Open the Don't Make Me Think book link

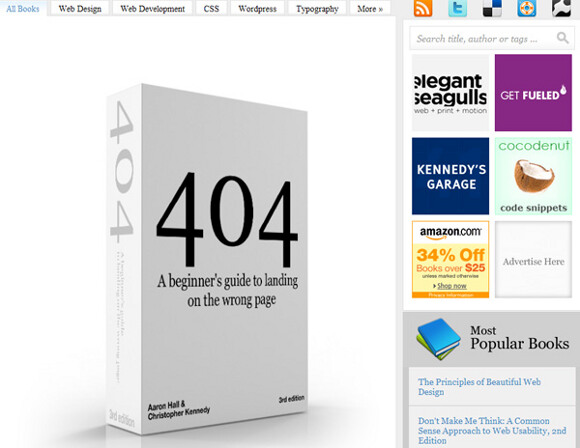click(x=492, y=431)
